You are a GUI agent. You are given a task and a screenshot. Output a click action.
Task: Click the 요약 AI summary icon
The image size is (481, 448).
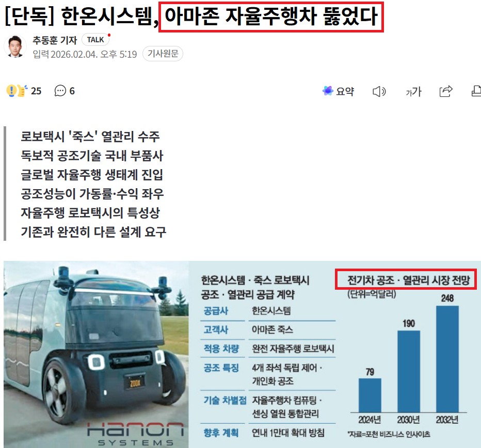coord(328,91)
